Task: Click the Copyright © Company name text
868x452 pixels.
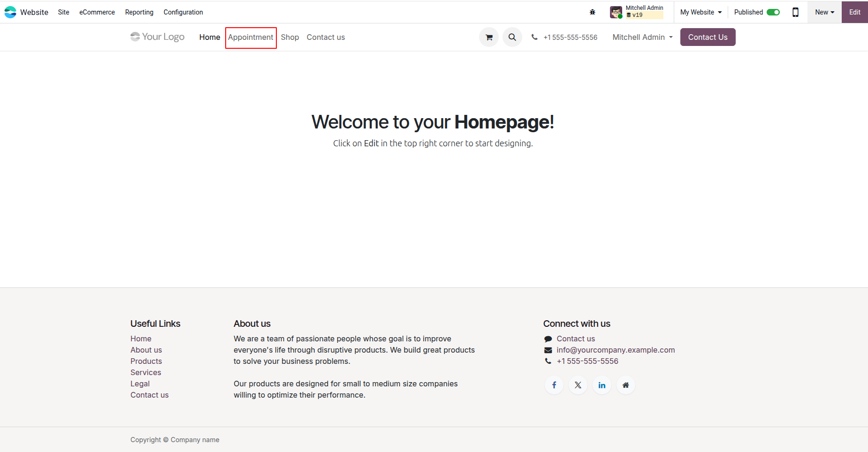Action: click(x=175, y=440)
